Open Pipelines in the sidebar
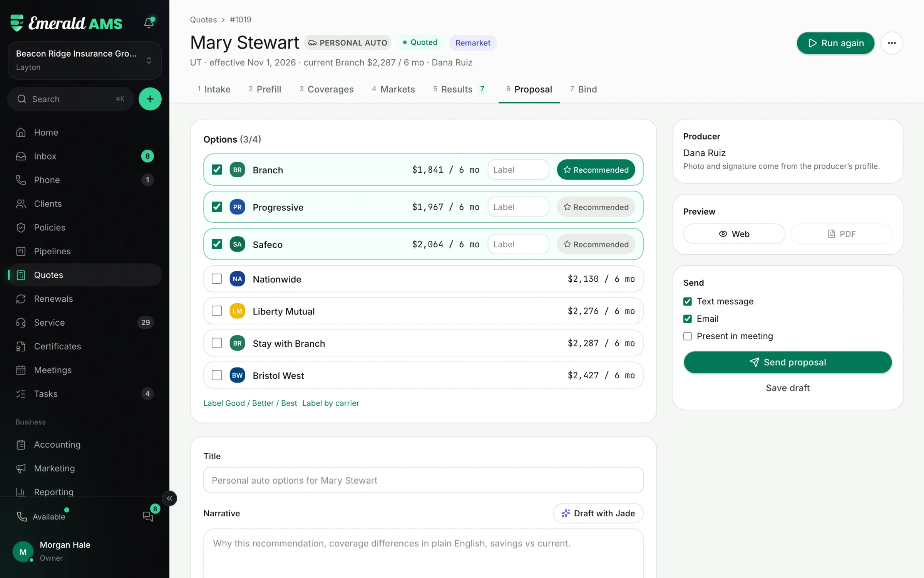The image size is (924, 578). pyautogui.click(x=84, y=251)
